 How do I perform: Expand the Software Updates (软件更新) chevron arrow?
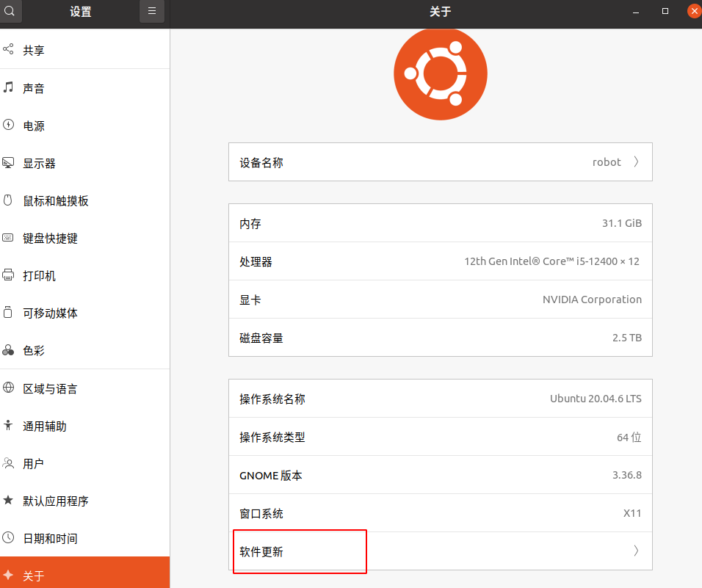(636, 551)
